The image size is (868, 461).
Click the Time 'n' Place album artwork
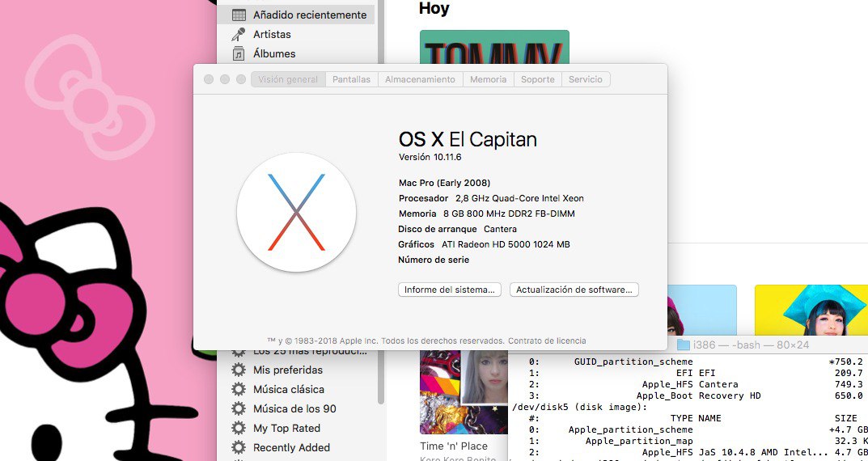tap(464, 391)
